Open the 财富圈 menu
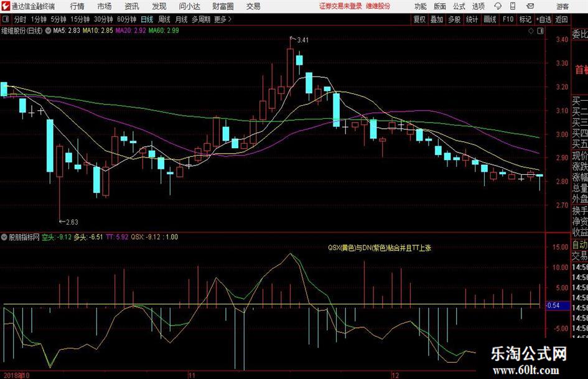The image size is (588, 379). click(x=223, y=6)
